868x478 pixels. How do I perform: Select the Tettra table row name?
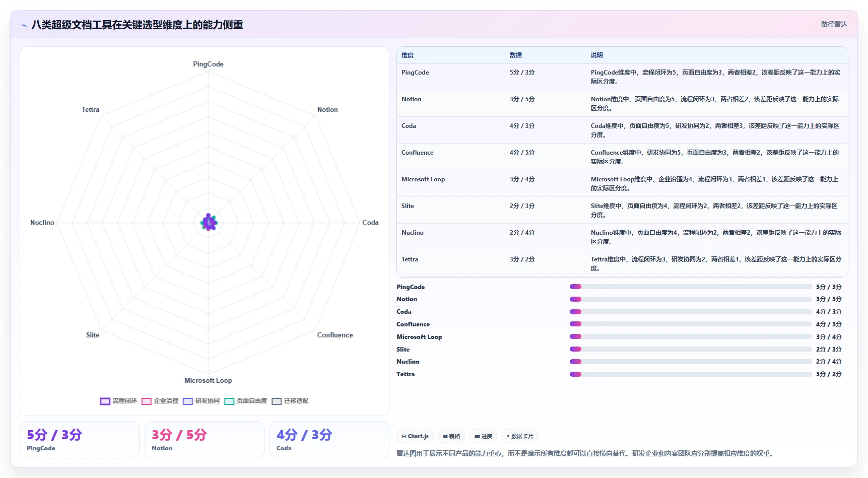(x=410, y=259)
